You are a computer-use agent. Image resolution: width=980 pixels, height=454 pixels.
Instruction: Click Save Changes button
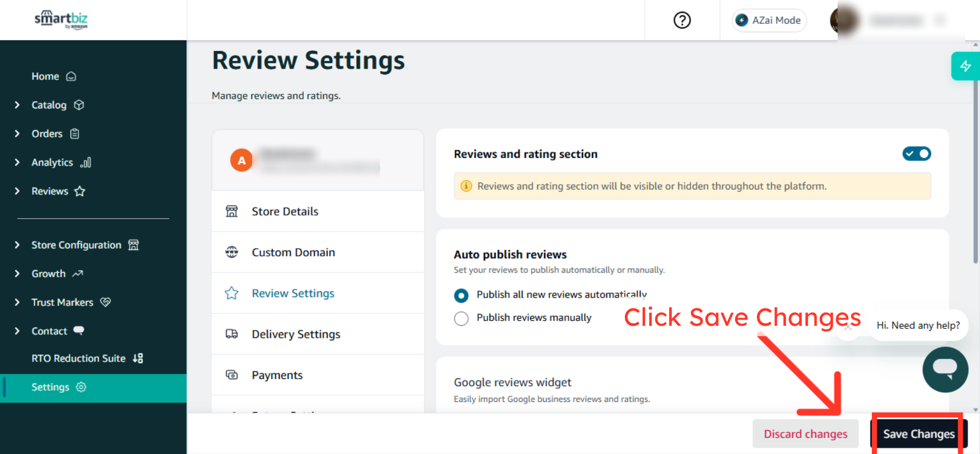pos(919,434)
